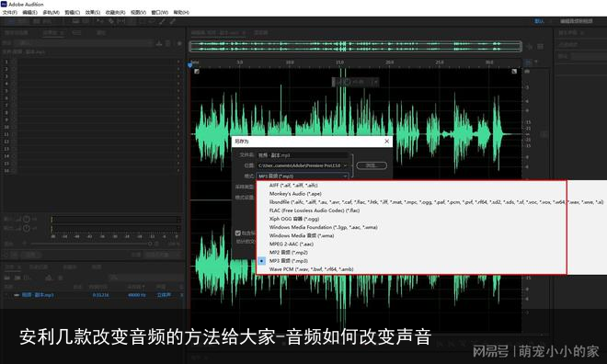Select the Razor tool in toolbar
607x364 pixels.
tap(111, 21)
